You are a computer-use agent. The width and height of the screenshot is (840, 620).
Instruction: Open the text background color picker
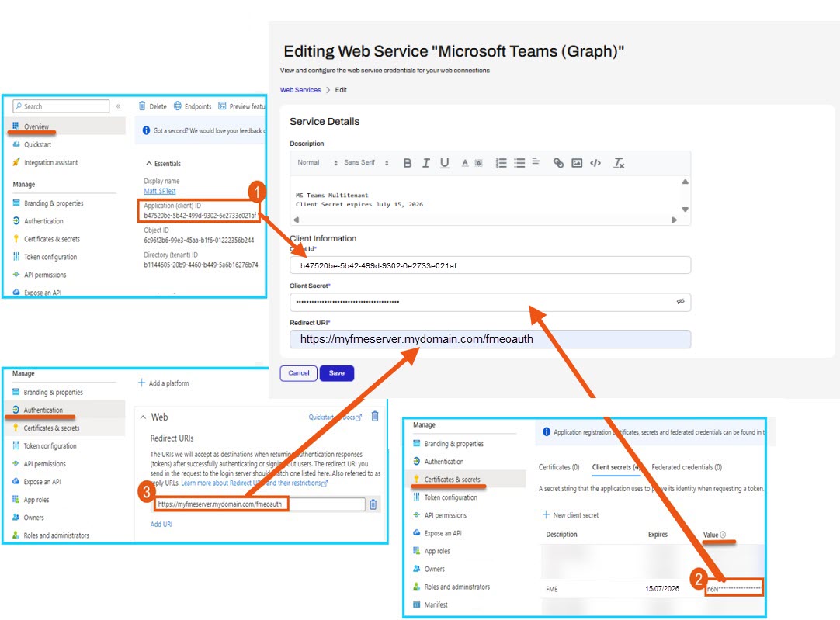coord(479,163)
